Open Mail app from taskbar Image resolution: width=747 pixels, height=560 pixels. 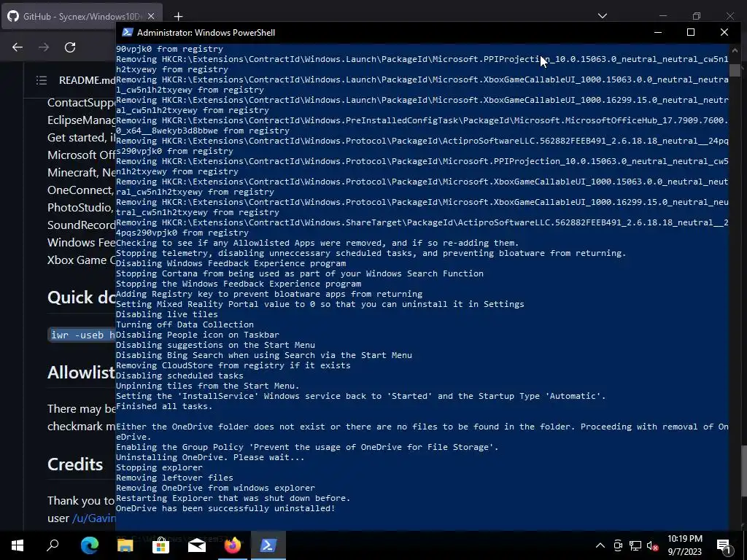(196, 545)
